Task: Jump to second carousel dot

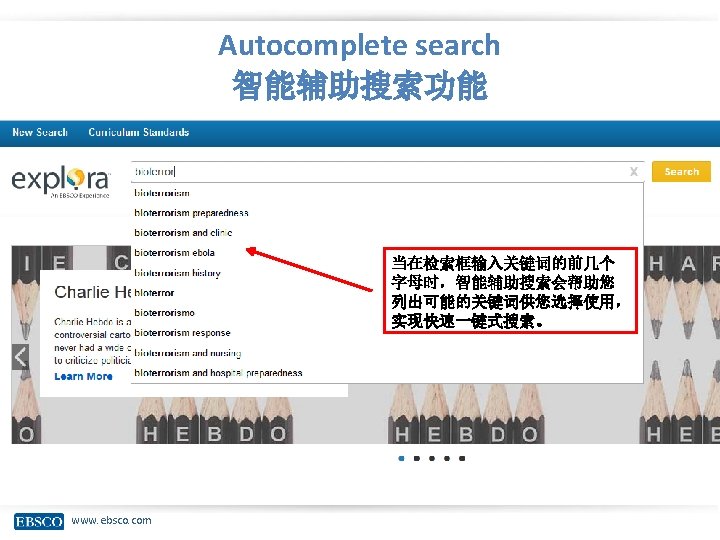Action: [x=416, y=458]
